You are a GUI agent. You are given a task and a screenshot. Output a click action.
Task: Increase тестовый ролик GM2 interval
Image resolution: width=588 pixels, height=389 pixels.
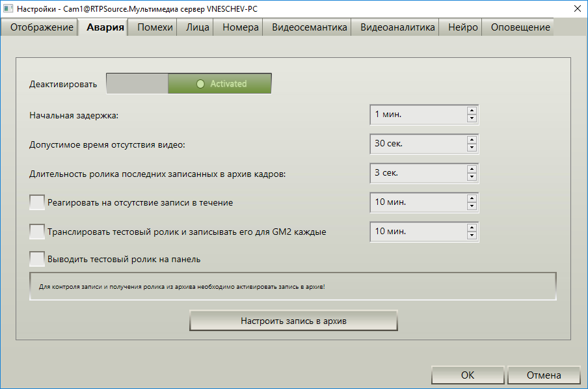(x=472, y=228)
